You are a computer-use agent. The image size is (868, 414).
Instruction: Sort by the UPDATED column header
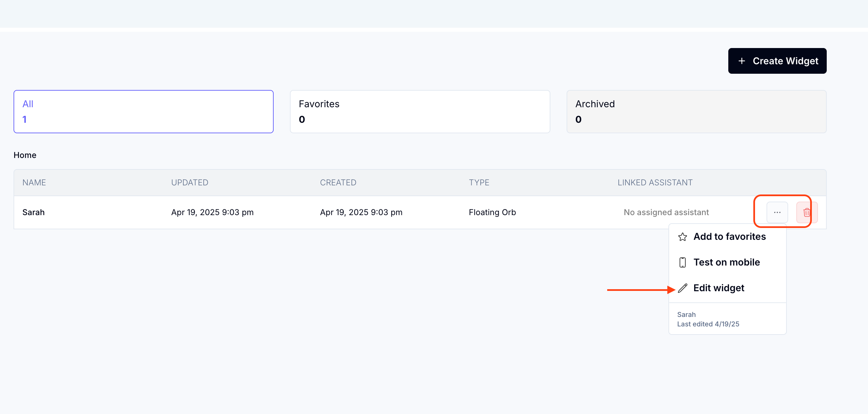click(189, 183)
